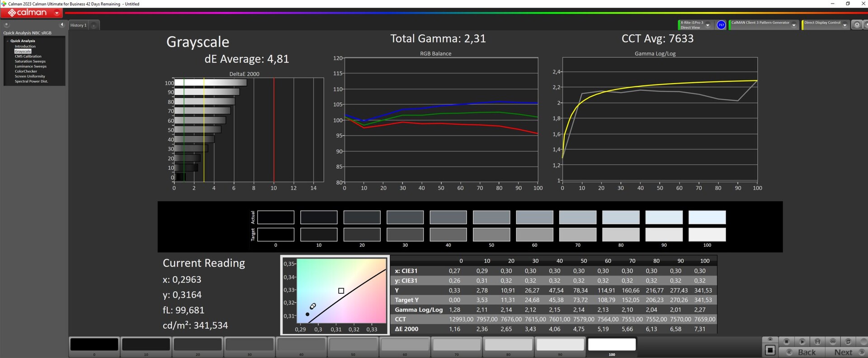This screenshot has height=358, width=868.
Task: Click the refresh loop icon
Action: pyautogui.click(x=848, y=341)
